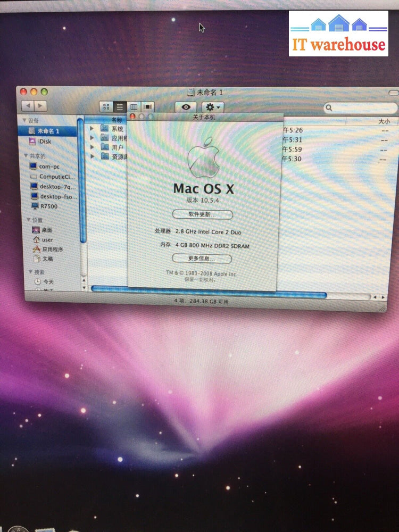Open user home folder in sidebar

click(47, 240)
